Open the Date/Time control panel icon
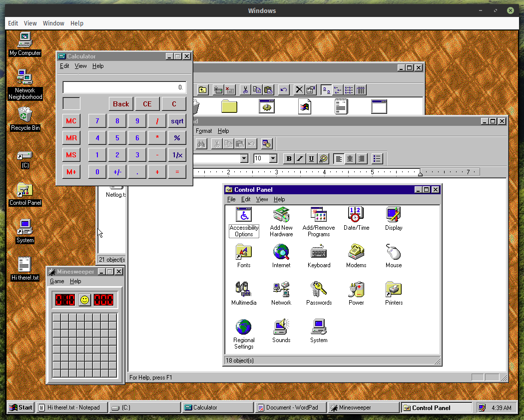 [x=356, y=219]
